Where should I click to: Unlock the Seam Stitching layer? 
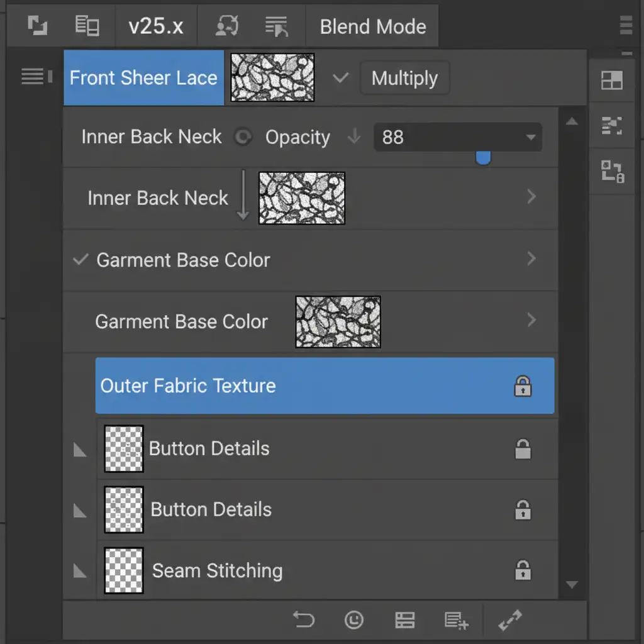click(523, 570)
